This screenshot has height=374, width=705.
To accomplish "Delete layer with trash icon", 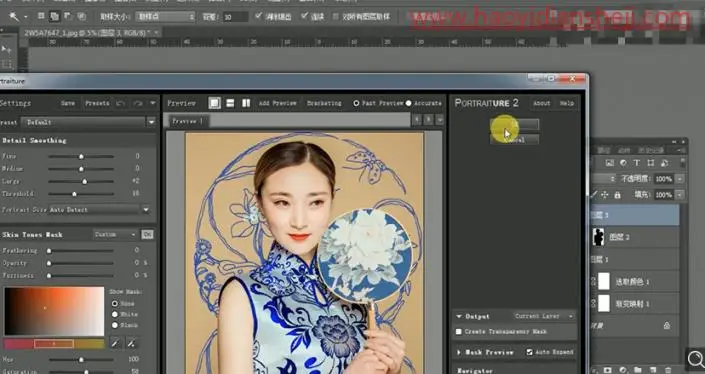I will tap(668, 370).
